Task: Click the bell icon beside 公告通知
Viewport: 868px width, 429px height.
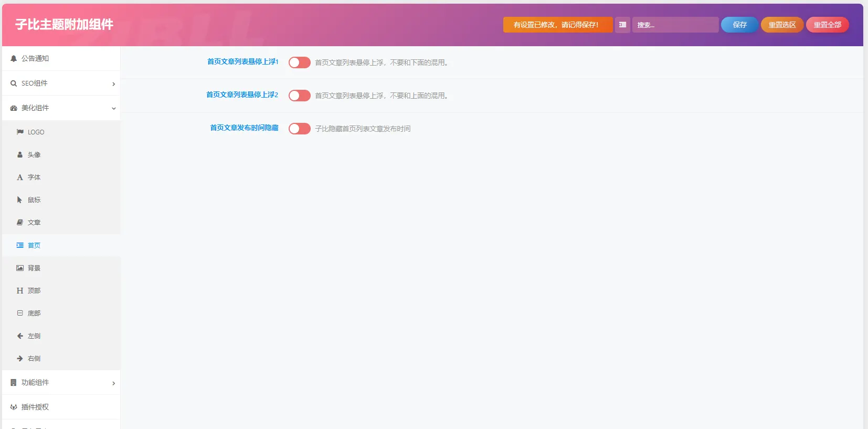Action: coord(14,58)
